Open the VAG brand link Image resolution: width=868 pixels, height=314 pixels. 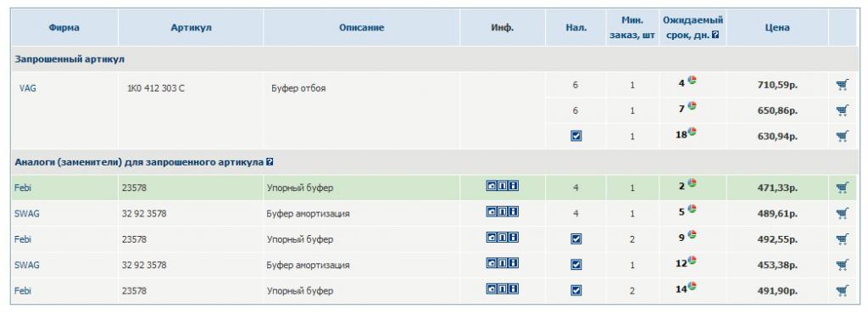point(28,87)
